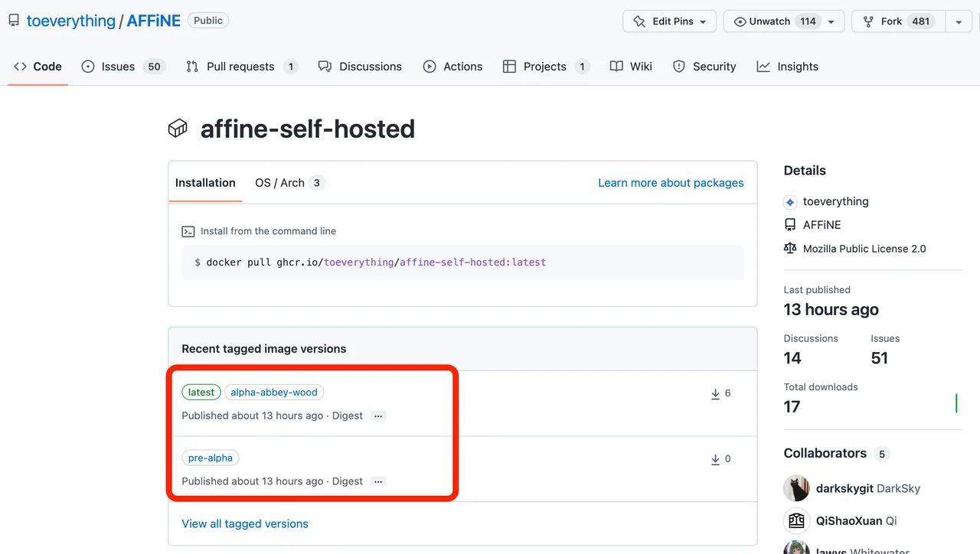This screenshot has height=554, width=980.
Task: Click the alpha-abbey-wood tag label
Action: coord(274,393)
